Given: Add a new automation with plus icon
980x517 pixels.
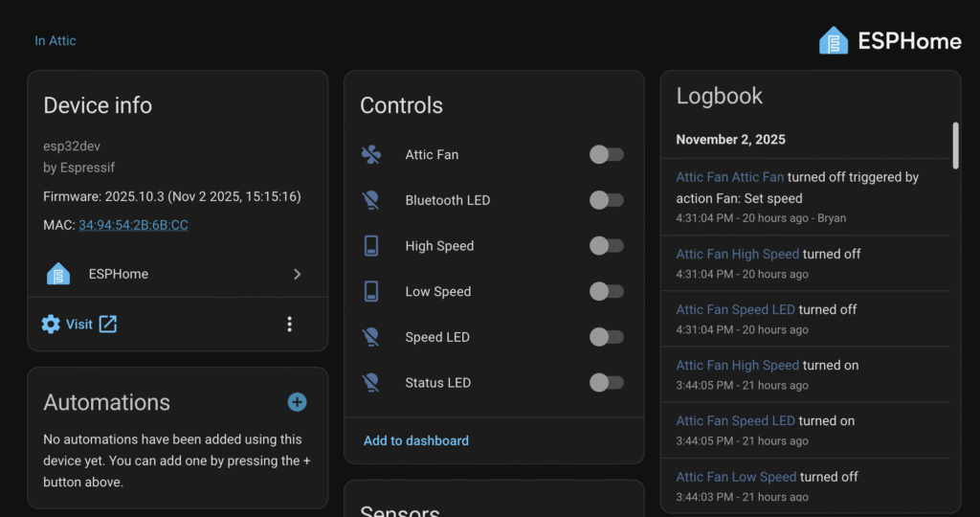Looking at the screenshot, I should [297, 402].
